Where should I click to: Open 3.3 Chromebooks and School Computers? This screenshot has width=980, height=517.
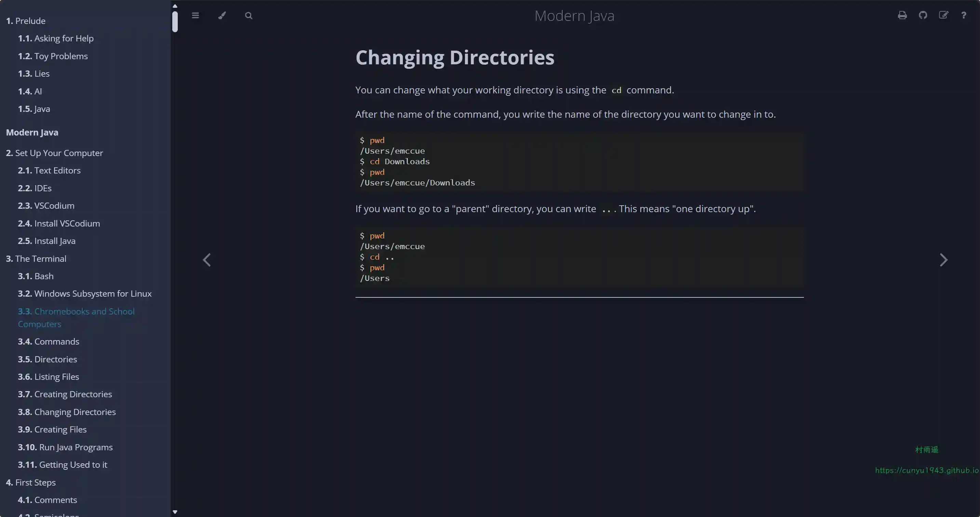(76, 318)
